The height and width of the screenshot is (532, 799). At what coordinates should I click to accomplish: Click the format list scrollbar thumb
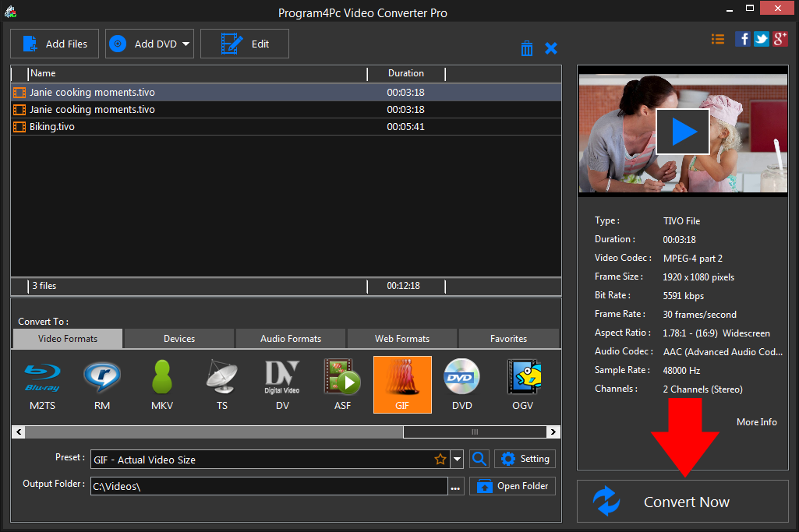[x=475, y=432]
